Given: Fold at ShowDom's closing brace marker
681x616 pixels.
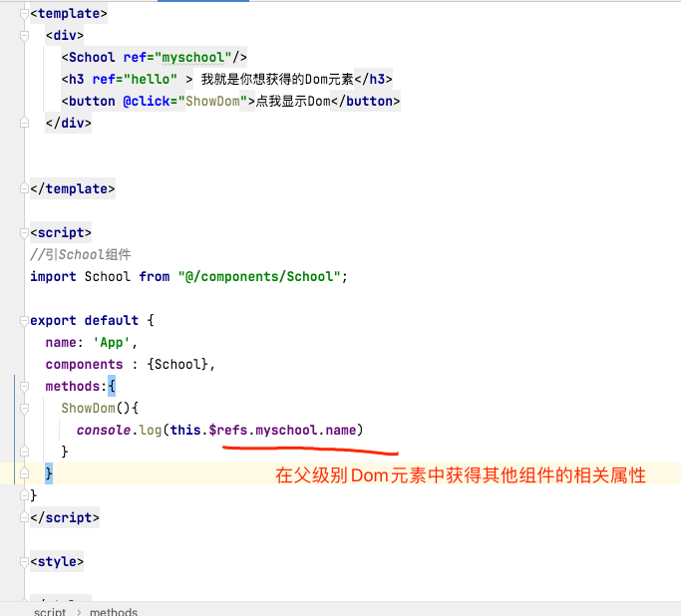Looking at the screenshot, I should (x=24, y=452).
